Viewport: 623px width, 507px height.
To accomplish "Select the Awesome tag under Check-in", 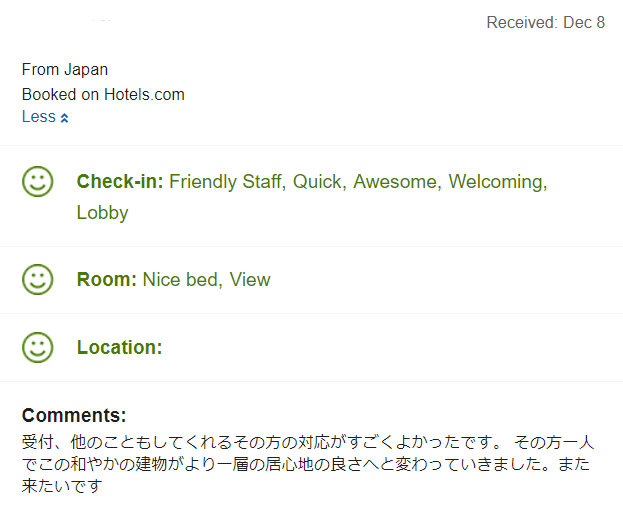I will click(395, 182).
